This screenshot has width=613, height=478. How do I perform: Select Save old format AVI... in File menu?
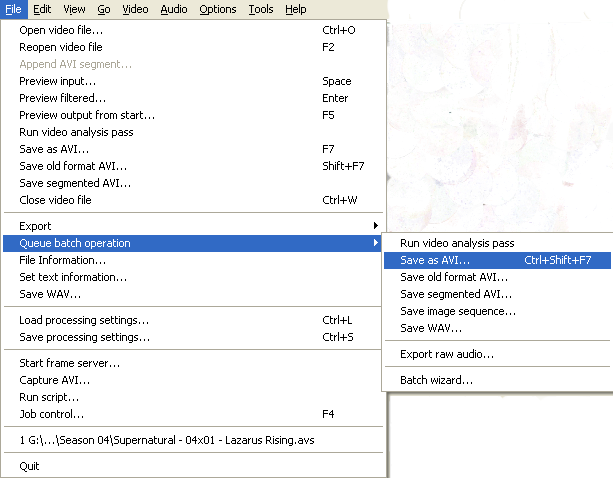192,166
